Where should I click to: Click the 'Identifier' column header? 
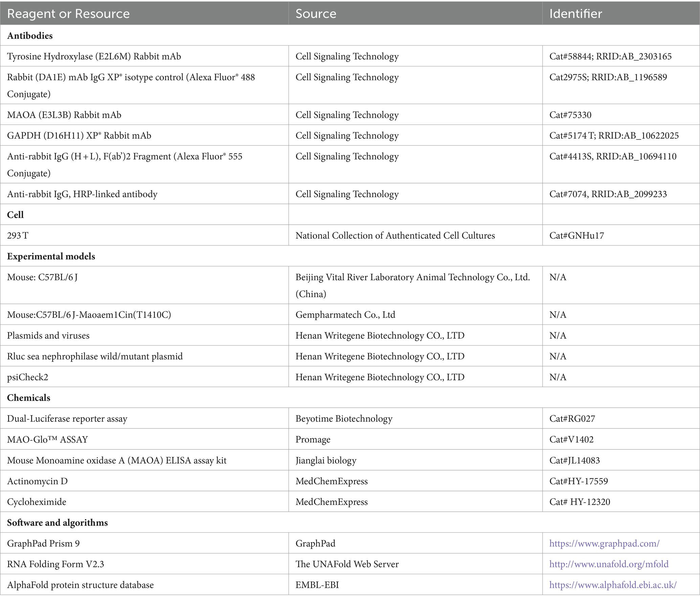point(575,14)
